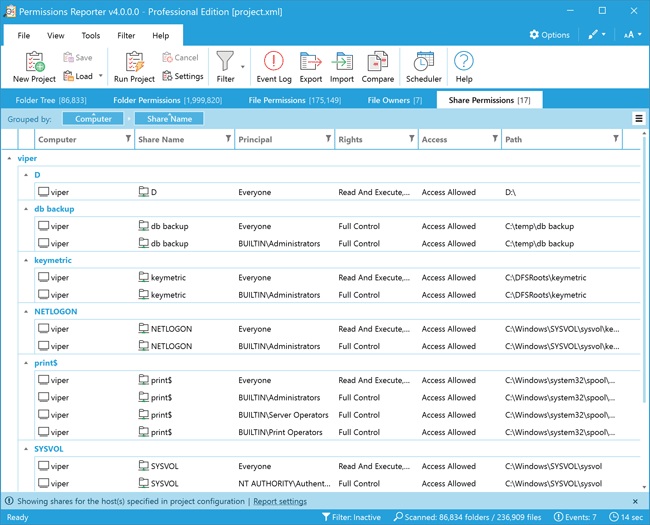The image size is (650, 525).
Task: Collapse the viper computer group
Action: tap(10, 158)
